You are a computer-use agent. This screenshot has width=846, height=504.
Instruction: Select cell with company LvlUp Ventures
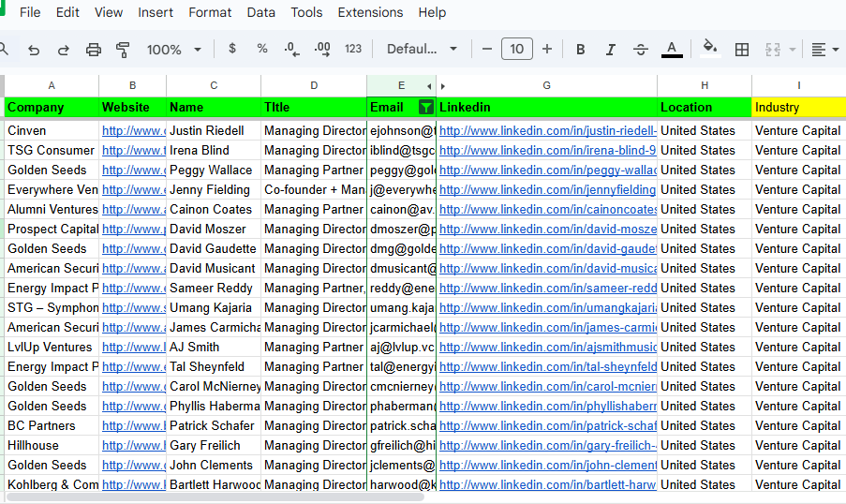(x=52, y=347)
